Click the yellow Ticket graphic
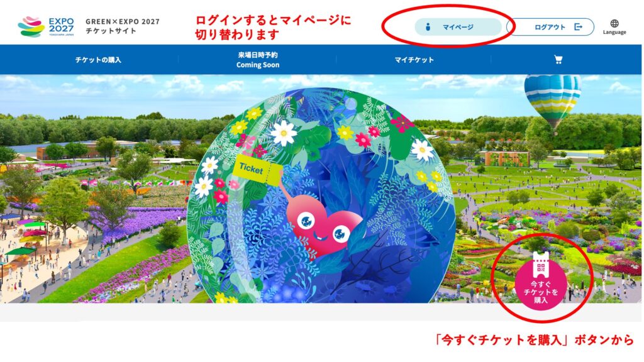 tap(257, 167)
